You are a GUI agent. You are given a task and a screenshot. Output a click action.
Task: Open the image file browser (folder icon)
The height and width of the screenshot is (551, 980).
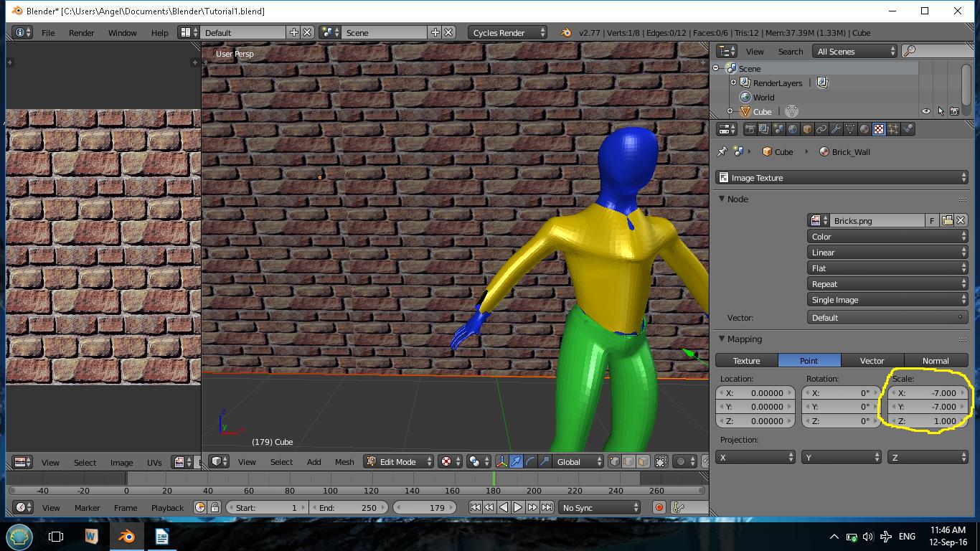(947, 221)
